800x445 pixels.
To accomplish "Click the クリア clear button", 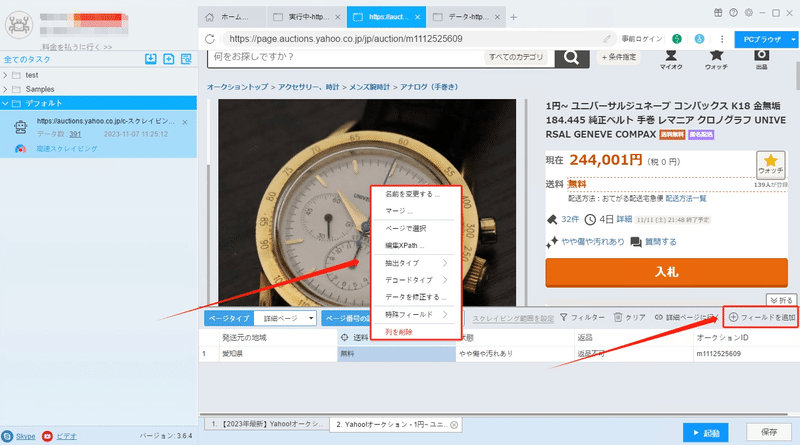I will pyautogui.click(x=630, y=317).
